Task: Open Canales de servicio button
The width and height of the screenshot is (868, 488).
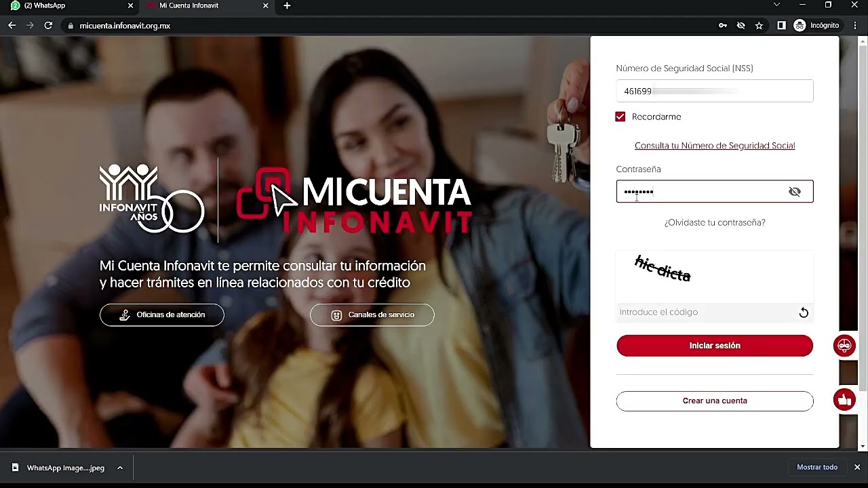Action: [x=372, y=314]
